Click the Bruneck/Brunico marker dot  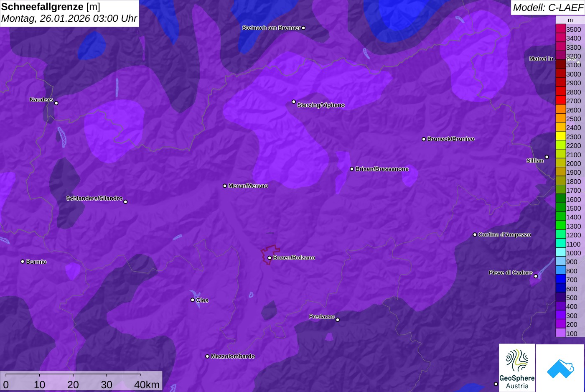pyautogui.click(x=424, y=139)
